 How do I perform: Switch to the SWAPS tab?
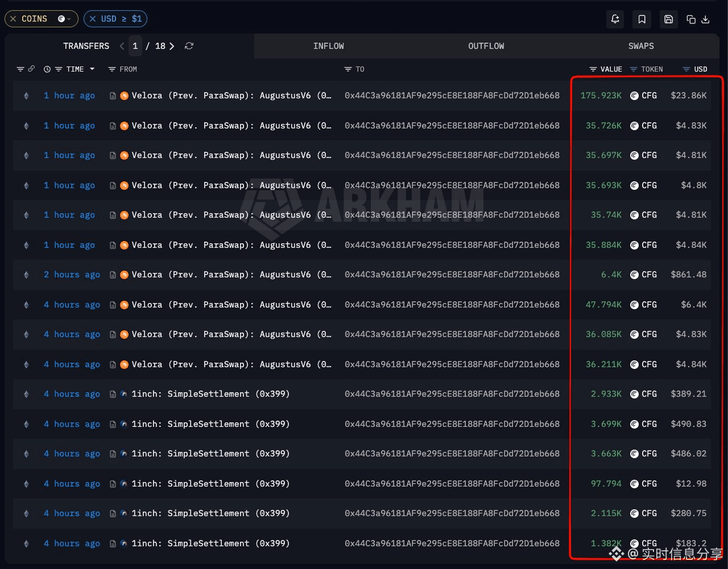coord(641,46)
